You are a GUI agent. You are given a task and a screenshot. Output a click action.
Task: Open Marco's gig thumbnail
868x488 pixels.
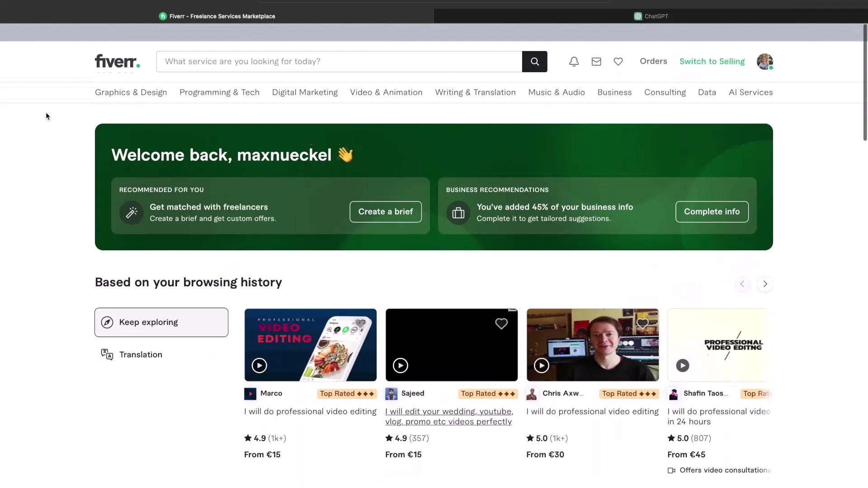pos(310,345)
